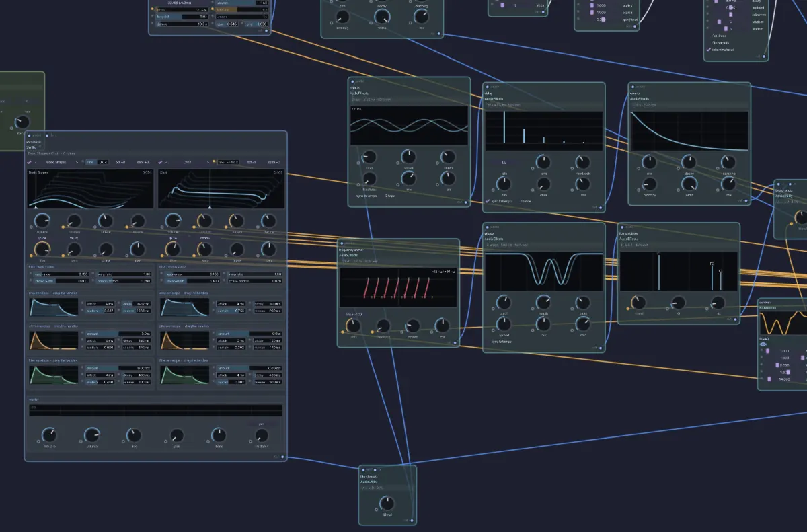Click the frequency shifter display
Viewport: 807px width, 532px height.
point(398,288)
